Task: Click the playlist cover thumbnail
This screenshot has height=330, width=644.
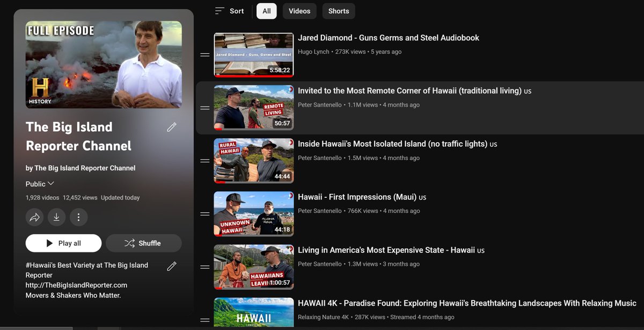Action: point(104,64)
